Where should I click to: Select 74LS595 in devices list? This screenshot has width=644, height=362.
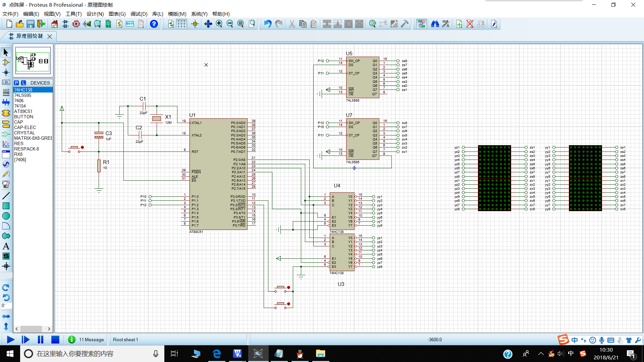33,95
